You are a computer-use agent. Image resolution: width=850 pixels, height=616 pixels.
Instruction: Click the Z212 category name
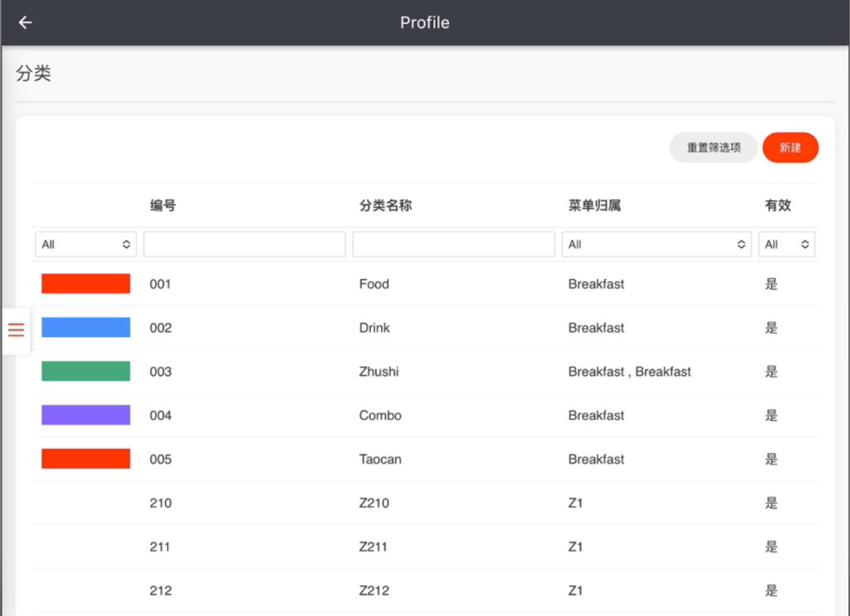click(374, 591)
